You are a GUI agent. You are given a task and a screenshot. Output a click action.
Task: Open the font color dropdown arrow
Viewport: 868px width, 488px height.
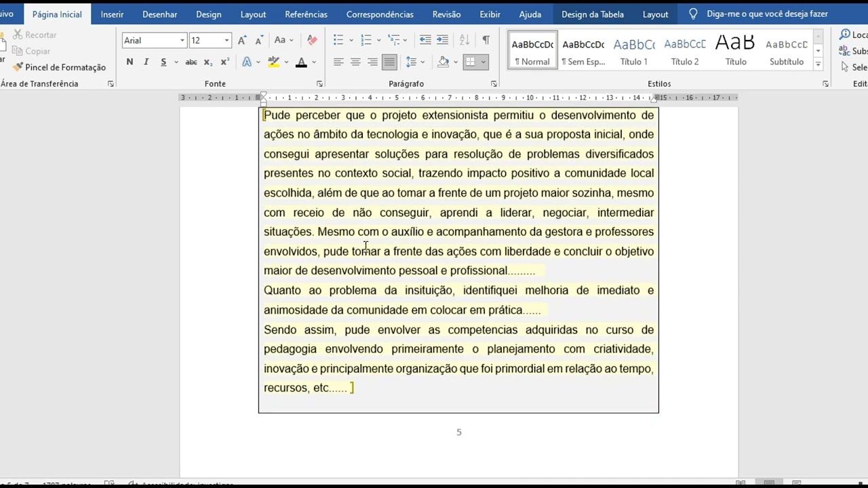[x=313, y=62]
